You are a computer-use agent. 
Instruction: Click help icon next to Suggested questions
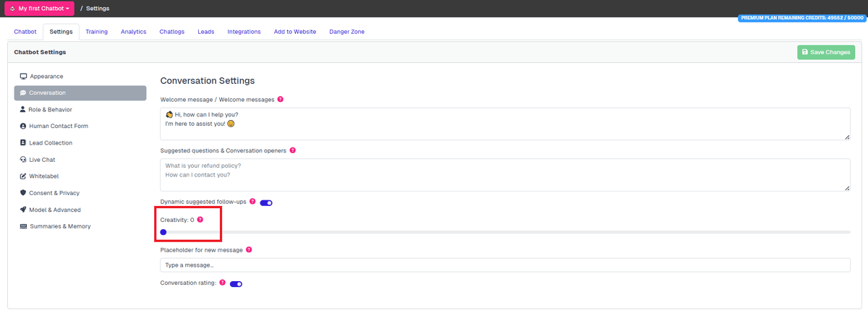[292, 150]
